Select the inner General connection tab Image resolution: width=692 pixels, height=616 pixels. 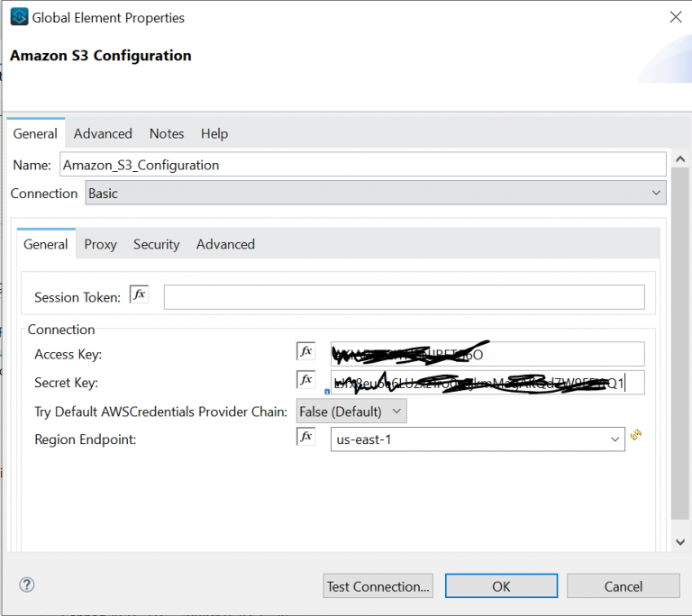click(x=46, y=243)
